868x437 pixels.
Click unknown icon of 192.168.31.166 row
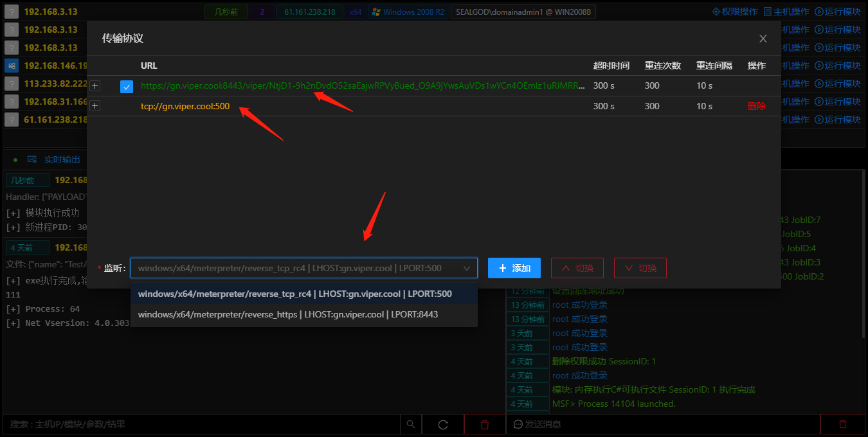[12, 102]
